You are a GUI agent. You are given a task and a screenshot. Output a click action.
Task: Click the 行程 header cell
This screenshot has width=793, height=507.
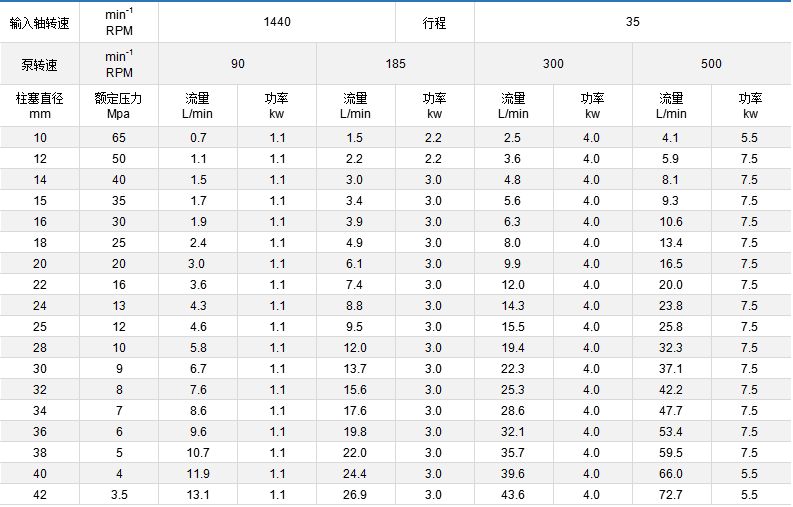point(435,21)
